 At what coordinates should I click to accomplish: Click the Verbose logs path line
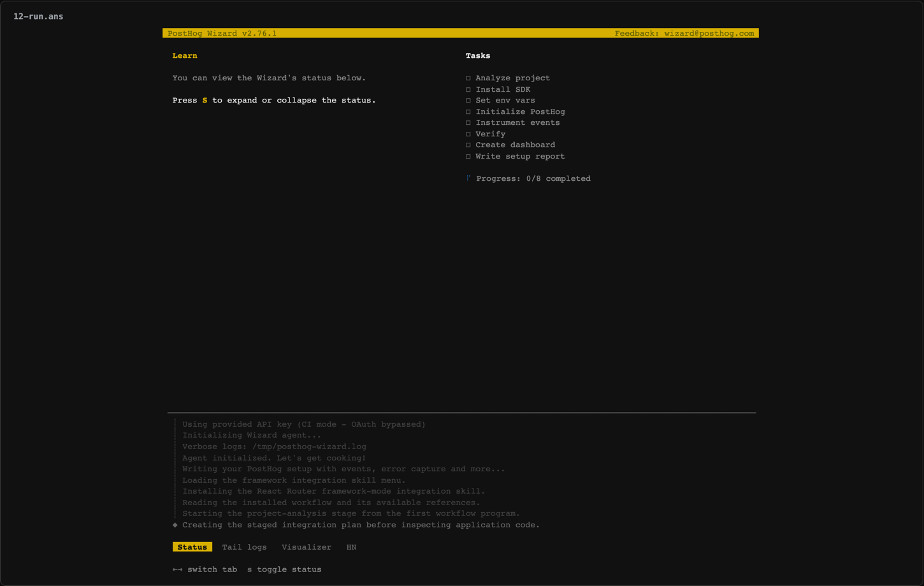point(274,447)
